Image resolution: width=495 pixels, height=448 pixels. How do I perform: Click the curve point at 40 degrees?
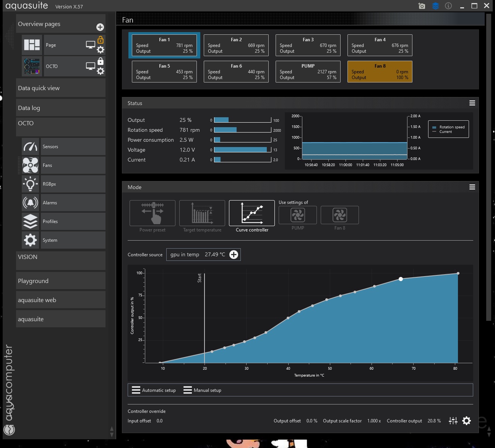(x=288, y=318)
